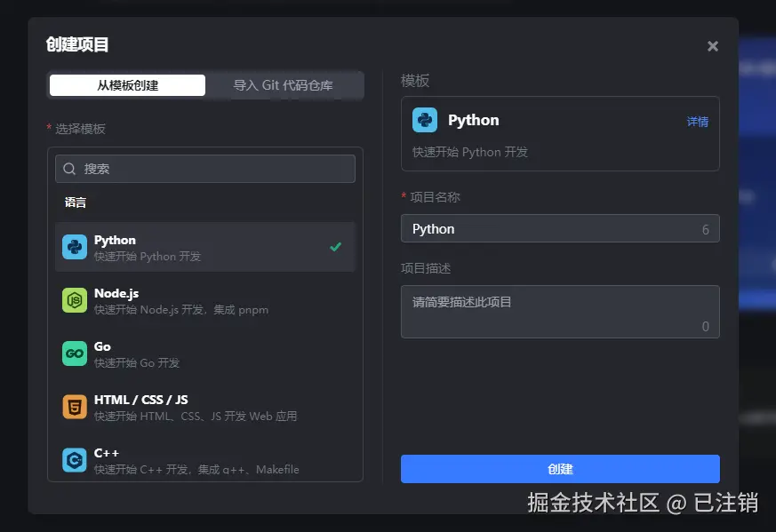Click Python heading in template preview card
Image resolution: width=776 pixels, height=532 pixels.
tap(474, 120)
